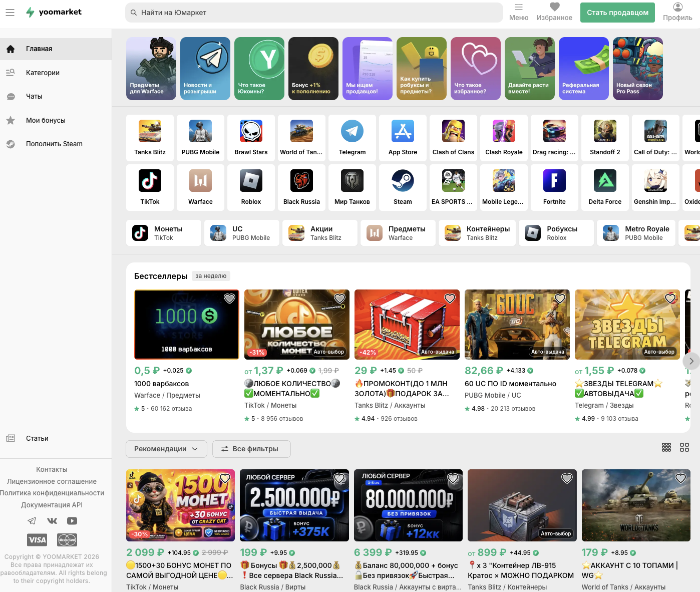This screenshot has width=700, height=592.
Task: Favorite the ЛЮБОЕ КОЛИЧЕСТВО МОНЕТ listing
Action: [339, 299]
